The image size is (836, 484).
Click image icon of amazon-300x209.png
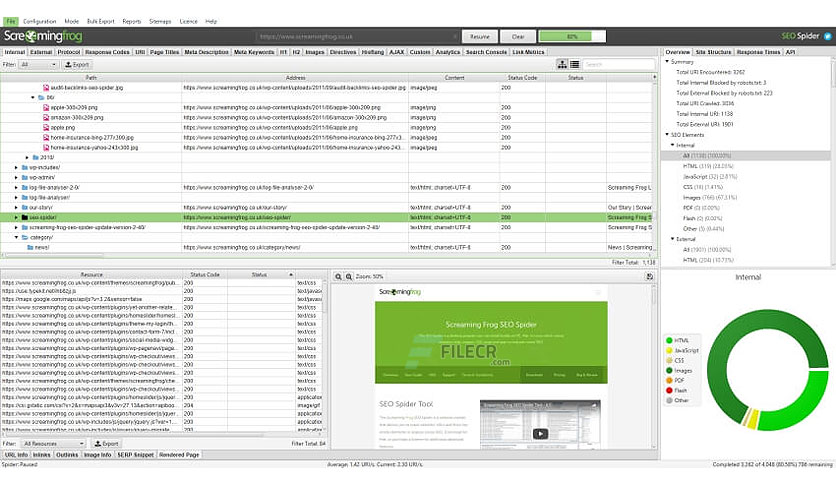[x=46, y=117]
